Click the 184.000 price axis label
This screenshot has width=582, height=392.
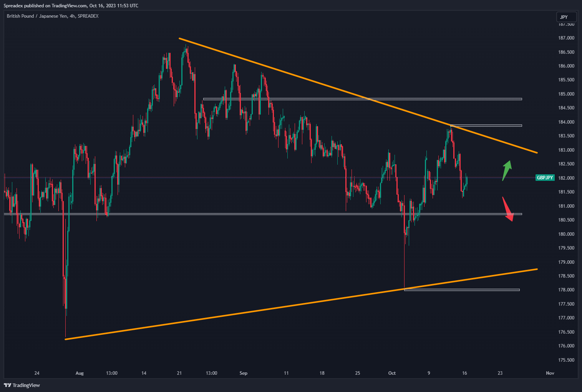click(566, 122)
